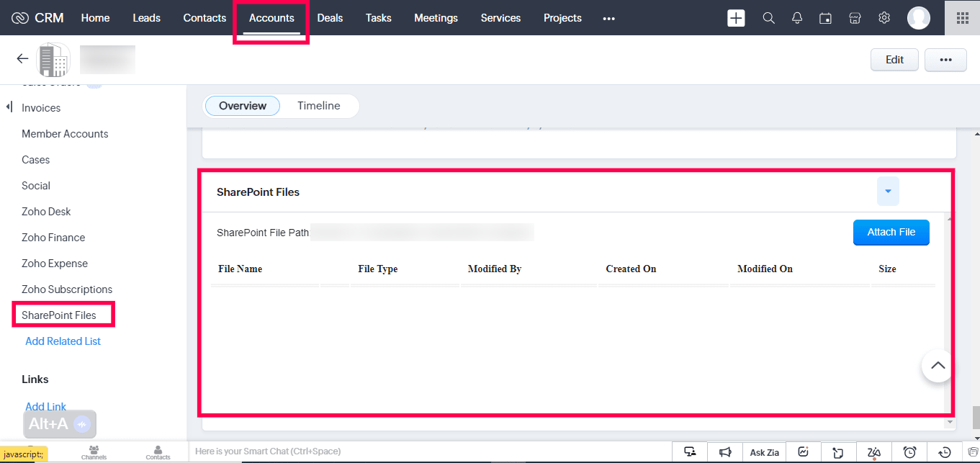
Task: Jump to Zoho Expense related list
Action: pos(55,264)
